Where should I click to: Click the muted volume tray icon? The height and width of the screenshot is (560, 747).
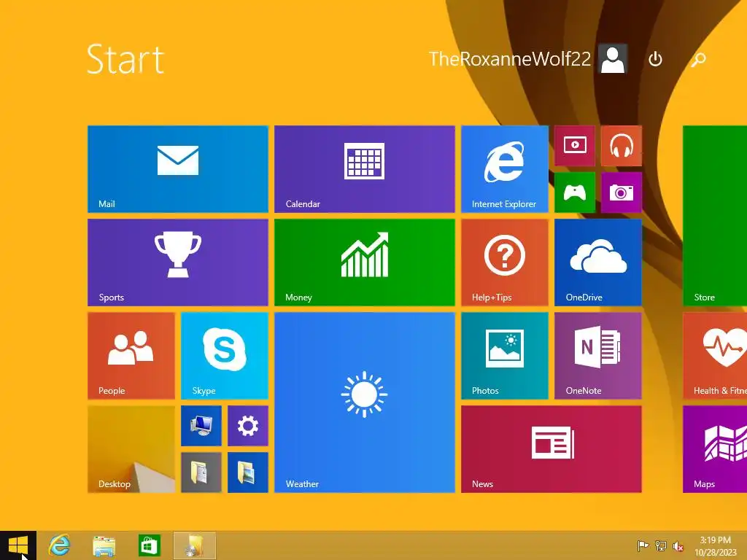coord(678,545)
